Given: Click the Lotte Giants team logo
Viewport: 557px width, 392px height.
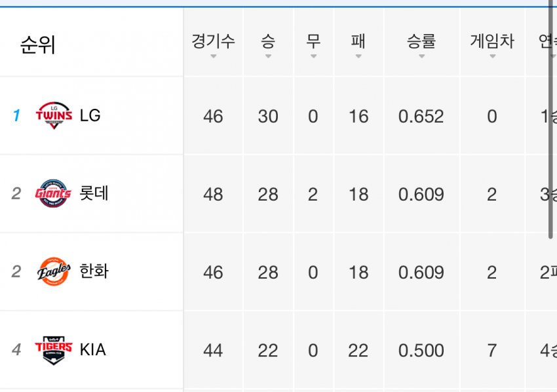Looking at the screenshot, I should point(54,193).
